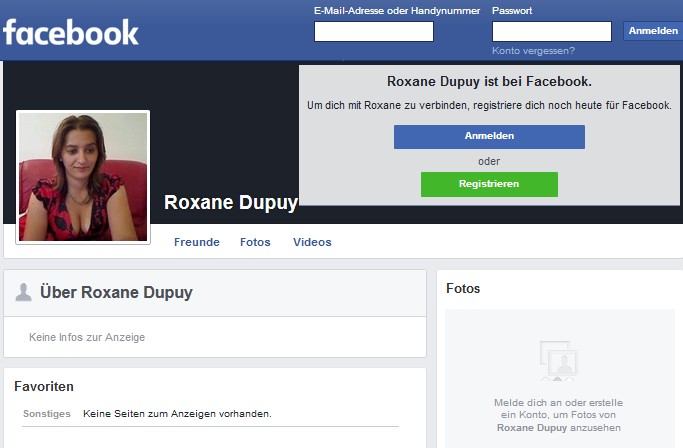683x448 pixels.
Task: Click the Um dich mit Roxane zu verbinden text
Action: (489, 105)
